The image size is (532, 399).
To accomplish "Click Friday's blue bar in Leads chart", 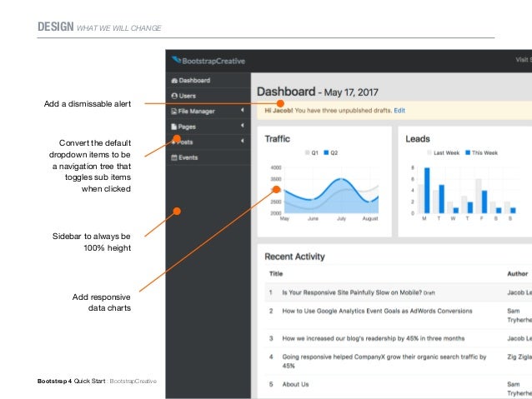I will pyautogui.click(x=484, y=202).
